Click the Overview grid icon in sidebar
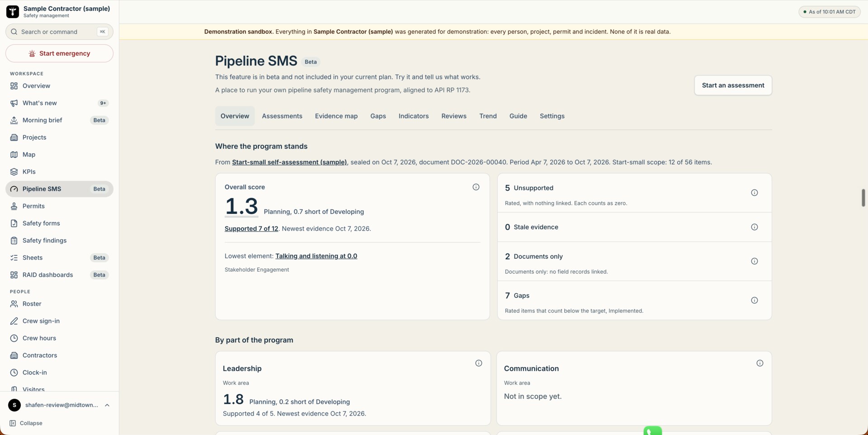This screenshot has width=868, height=435. click(x=14, y=86)
